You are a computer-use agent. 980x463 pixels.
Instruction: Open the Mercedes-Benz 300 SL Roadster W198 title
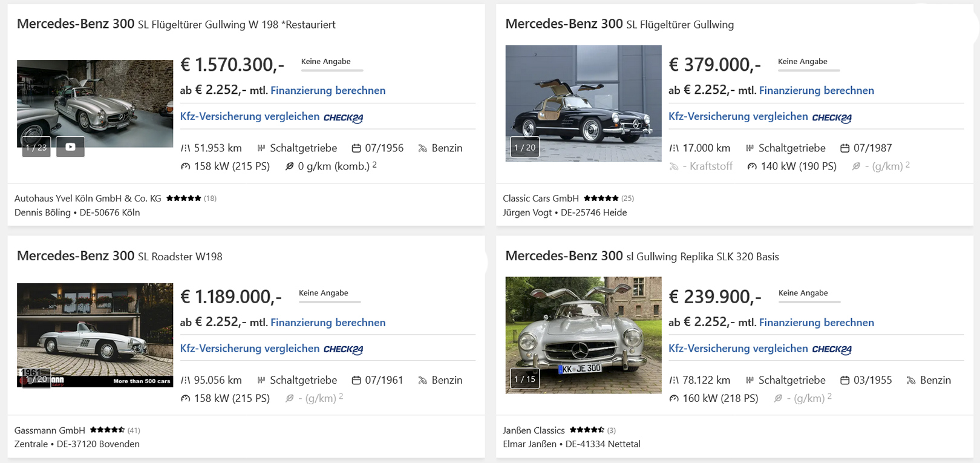120,256
